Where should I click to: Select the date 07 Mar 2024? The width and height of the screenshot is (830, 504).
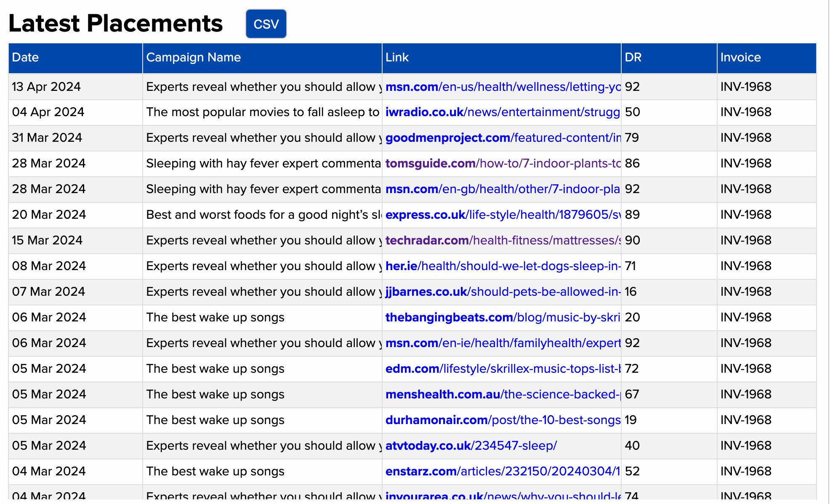pyautogui.click(x=48, y=292)
